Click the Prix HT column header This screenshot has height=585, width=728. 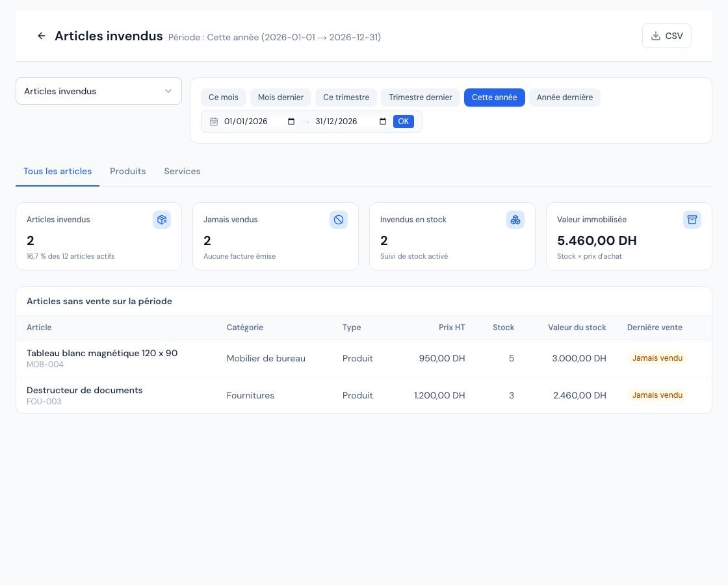[452, 328]
